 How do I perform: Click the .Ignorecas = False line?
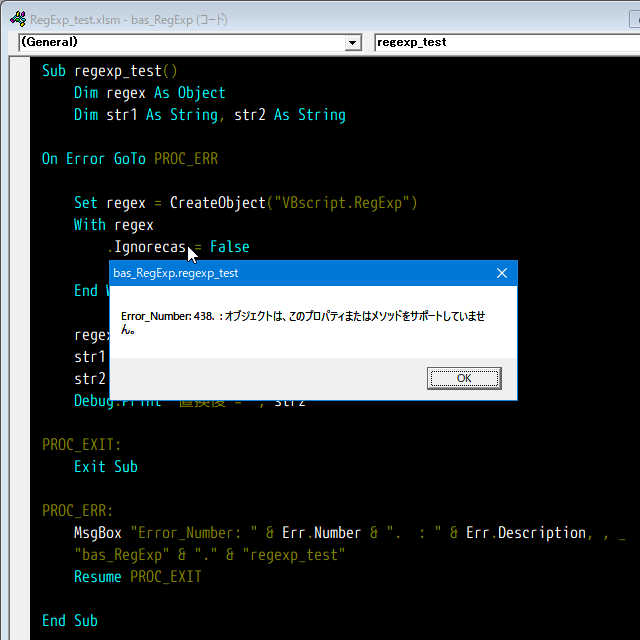180,247
